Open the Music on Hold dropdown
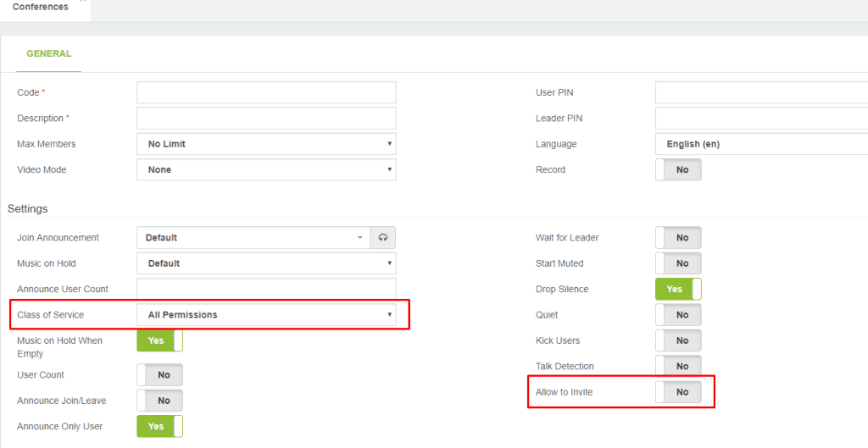Viewport: 868px width, 448px height. pyautogui.click(x=266, y=263)
